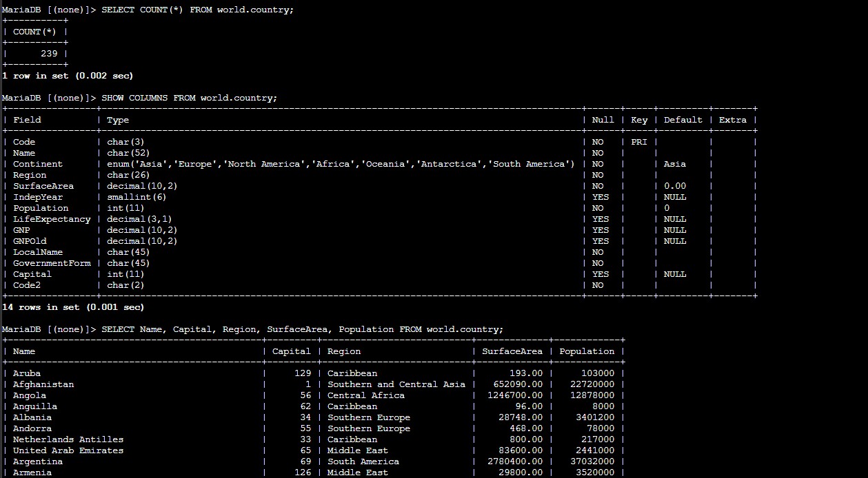Click the PRI key indicator for Code
868x478 pixels.
click(x=638, y=141)
